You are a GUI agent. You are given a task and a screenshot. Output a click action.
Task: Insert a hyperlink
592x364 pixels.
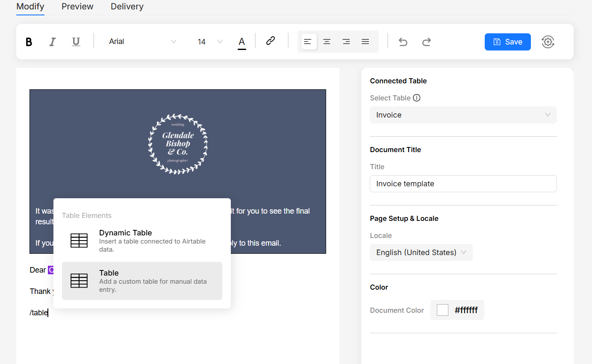[x=270, y=41]
